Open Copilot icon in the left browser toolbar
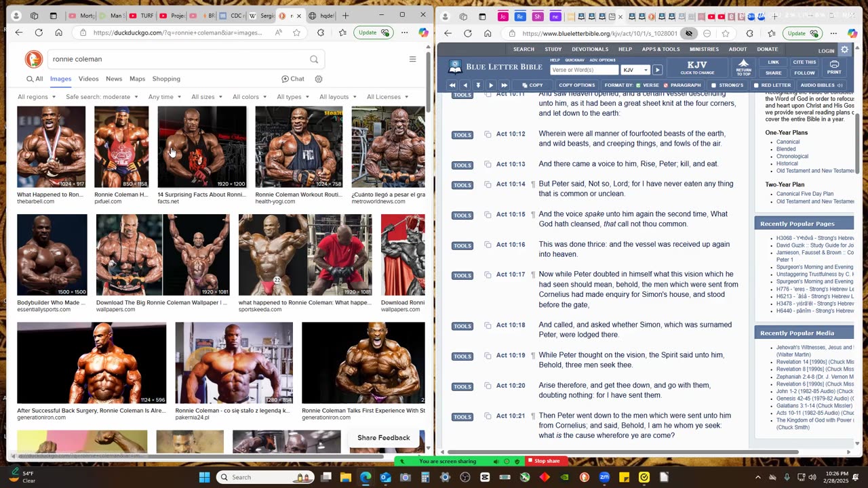The image size is (868, 488). point(423,33)
